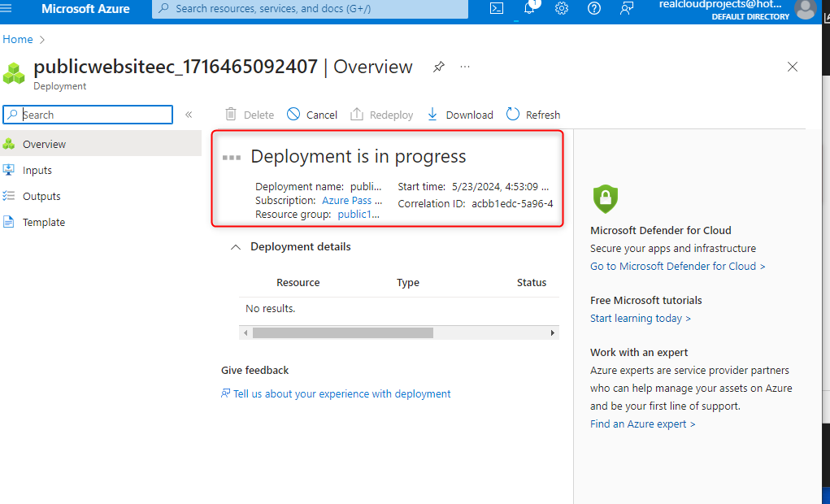Open the notifications bell
Screen dimensions: 830x504
click(529, 8)
